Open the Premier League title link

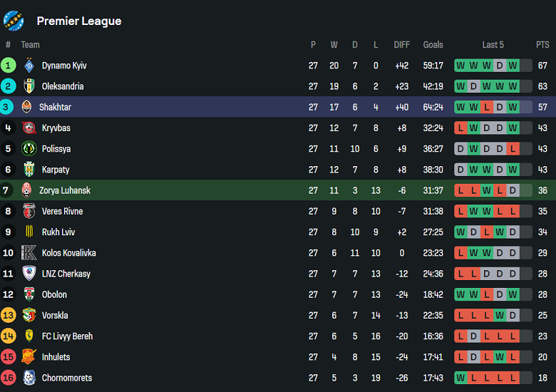click(x=79, y=21)
